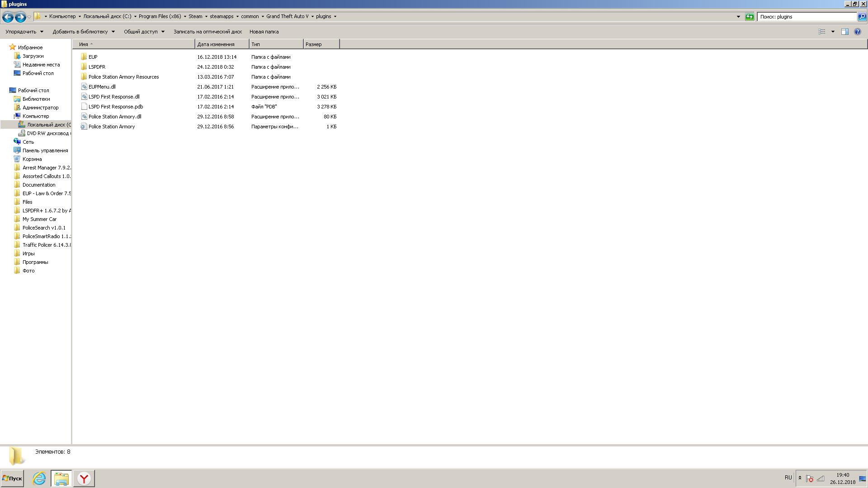Viewport: 868px width, 488px height.
Task: Click the Forward navigation arrow
Action: click(20, 17)
